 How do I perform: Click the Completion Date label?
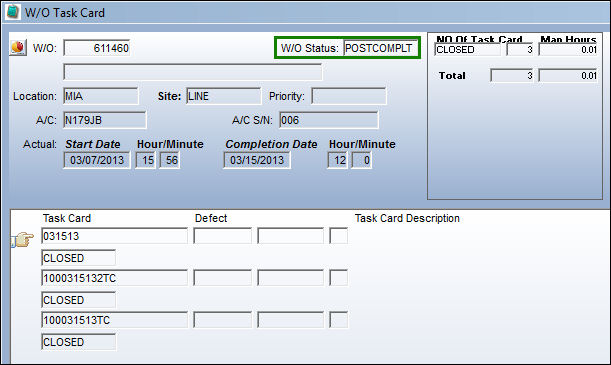[271, 144]
